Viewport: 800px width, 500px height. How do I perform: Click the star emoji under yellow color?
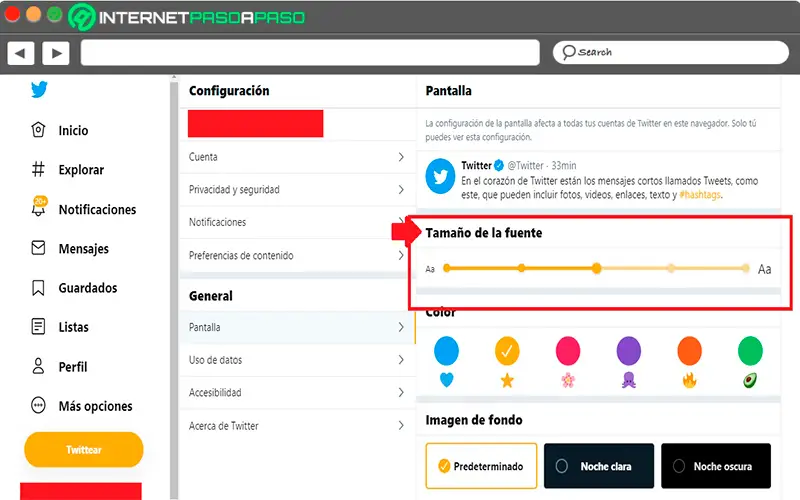507,380
